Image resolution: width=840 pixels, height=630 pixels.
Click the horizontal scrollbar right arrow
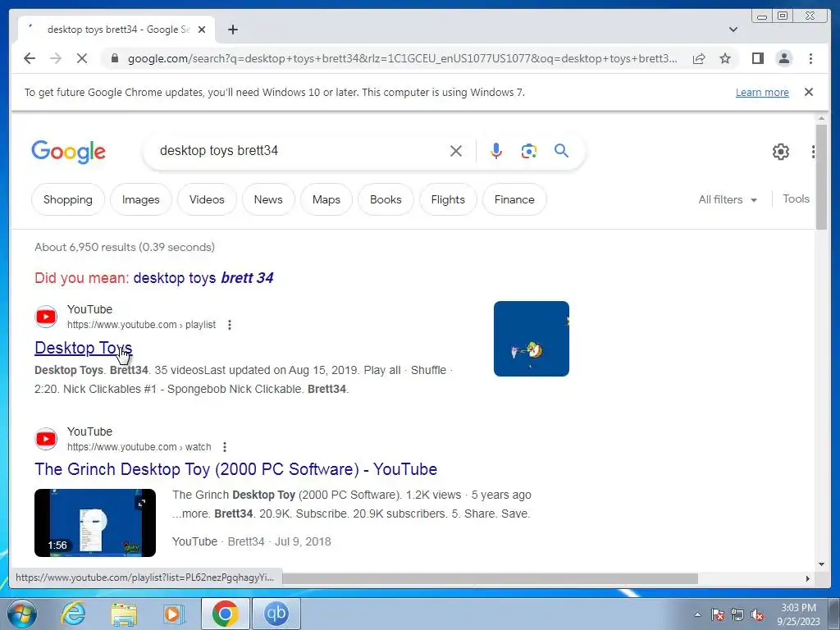[x=808, y=578]
